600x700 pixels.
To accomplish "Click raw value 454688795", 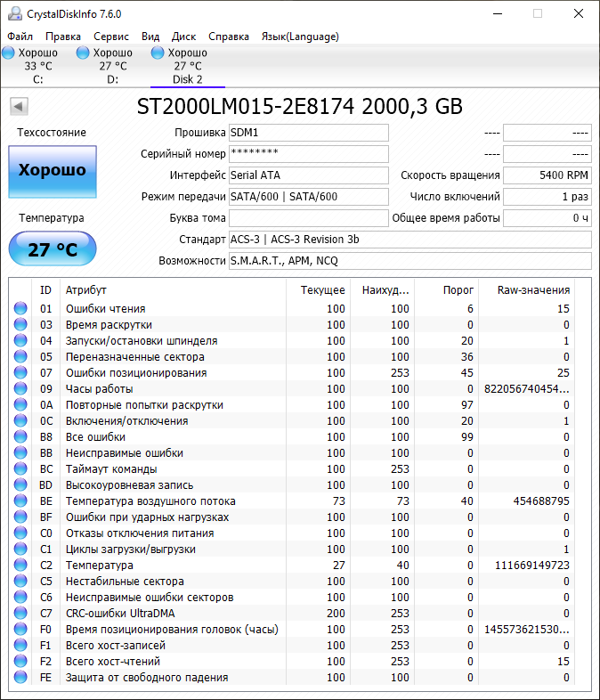I will tap(541, 501).
